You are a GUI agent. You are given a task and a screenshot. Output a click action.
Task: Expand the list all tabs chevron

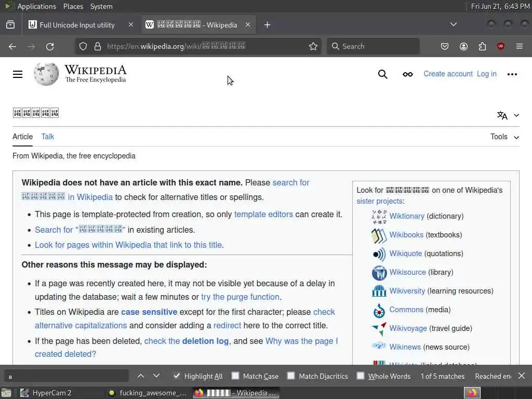click(453, 24)
